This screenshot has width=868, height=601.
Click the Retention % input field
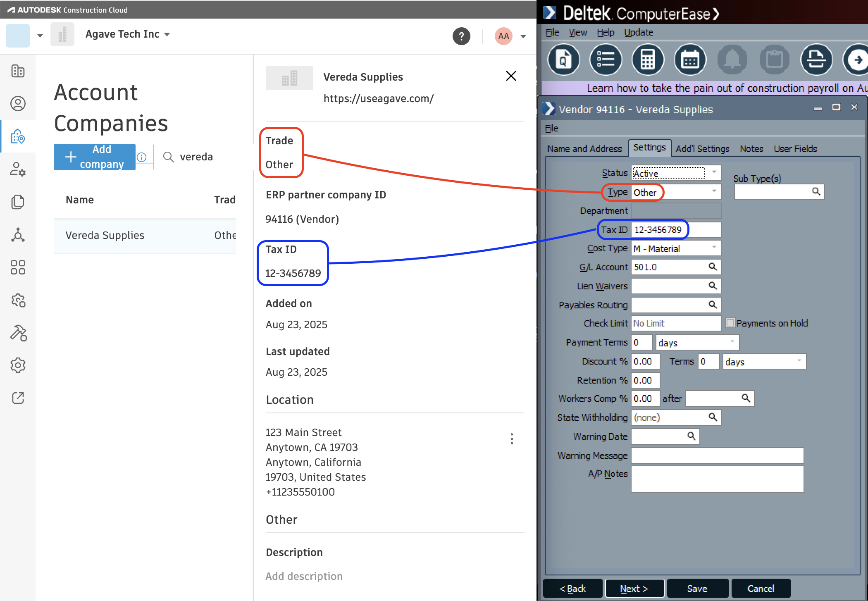(x=645, y=380)
